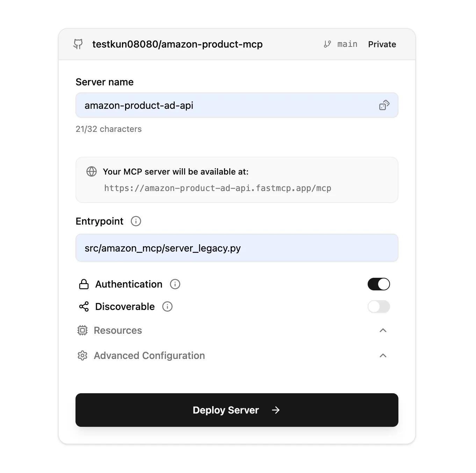
Task: Open the Entrypoint info tooltip icon
Action: [x=136, y=221]
